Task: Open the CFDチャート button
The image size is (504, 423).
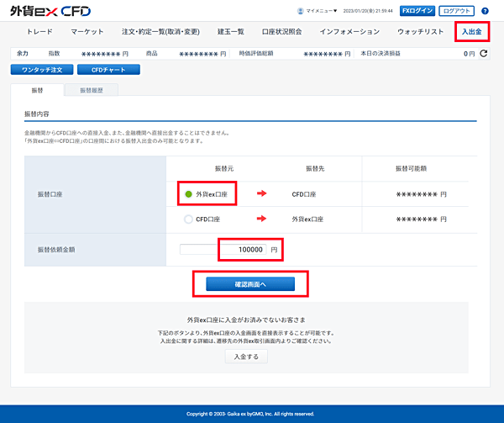Action: click(108, 70)
